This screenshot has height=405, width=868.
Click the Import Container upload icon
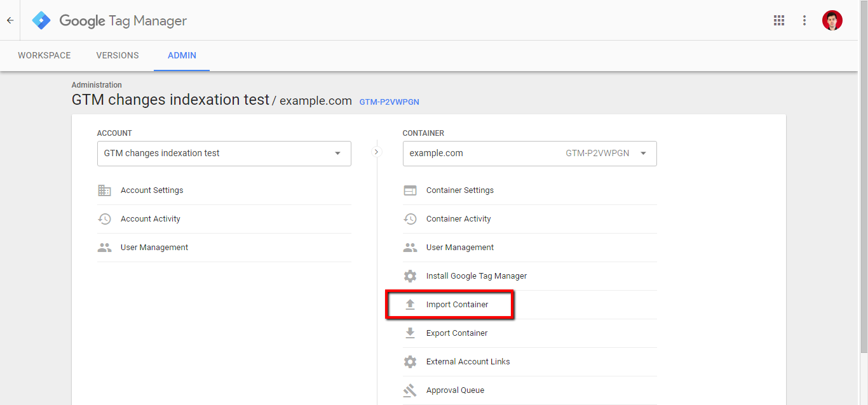[x=410, y=305]
